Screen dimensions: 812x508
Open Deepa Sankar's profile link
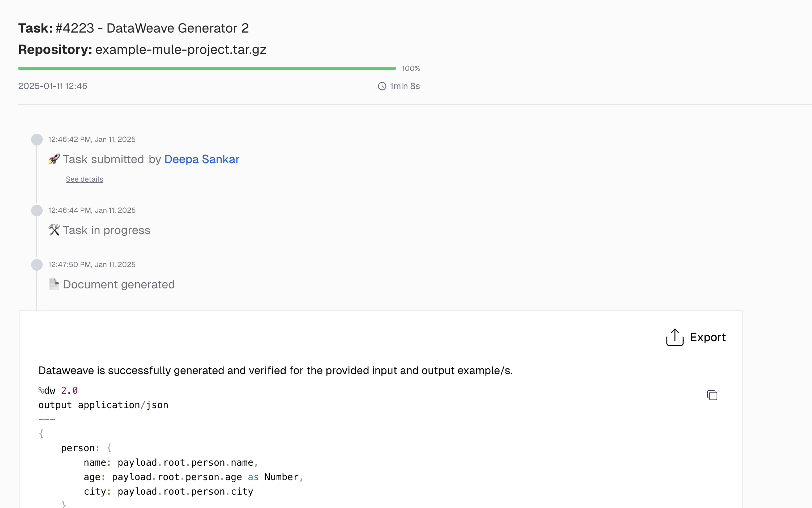coord(202,159)
